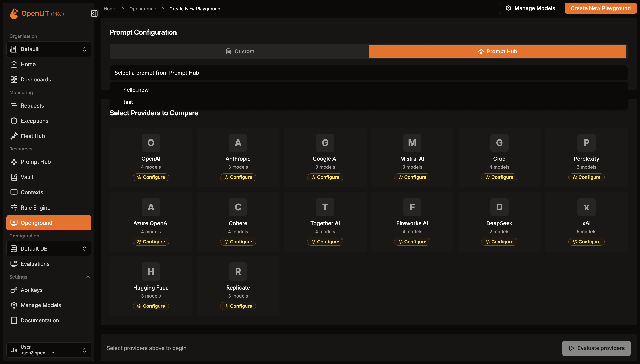Click the Manage Models top button

[x=530, y=8]
